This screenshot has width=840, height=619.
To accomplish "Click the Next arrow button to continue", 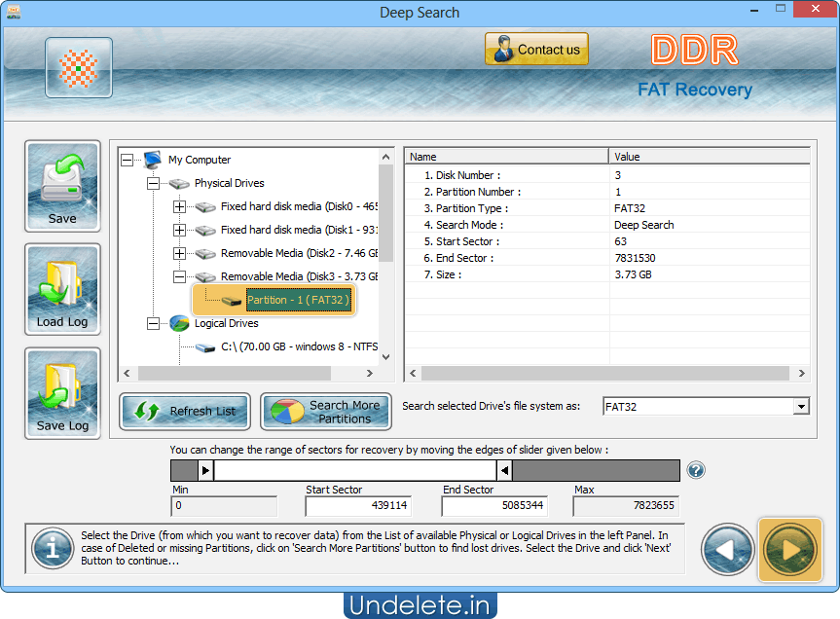I will (789, 550).
